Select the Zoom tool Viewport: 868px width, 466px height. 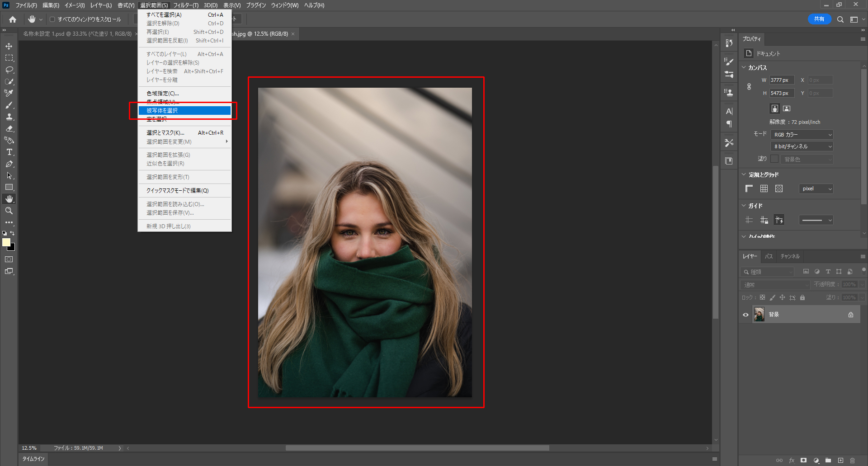point(9,211)
